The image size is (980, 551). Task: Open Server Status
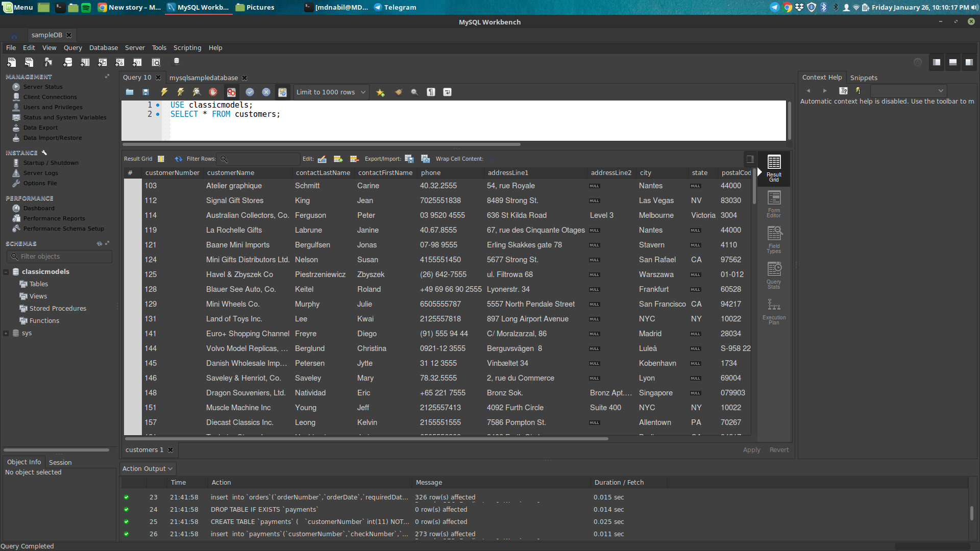[43, 87]
